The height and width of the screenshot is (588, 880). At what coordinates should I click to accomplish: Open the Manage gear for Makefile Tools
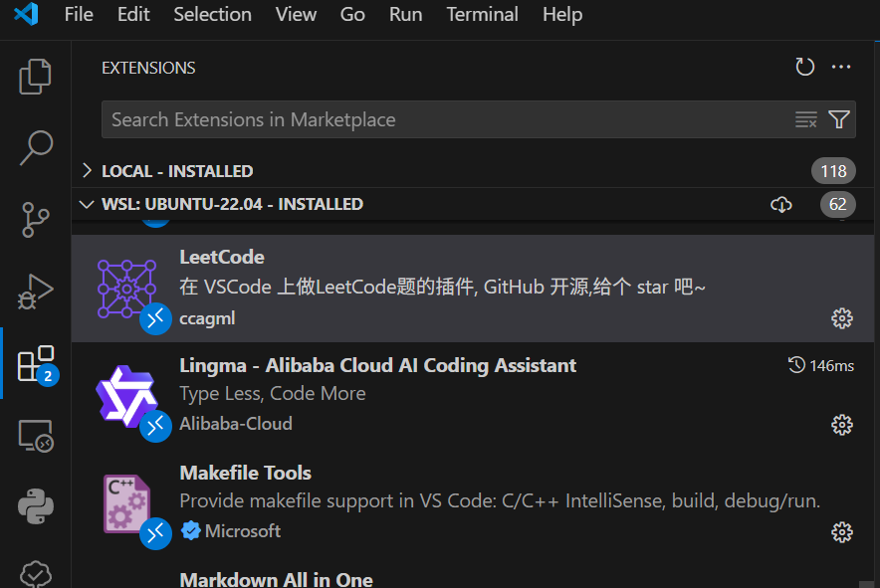(x=841, y=533)
